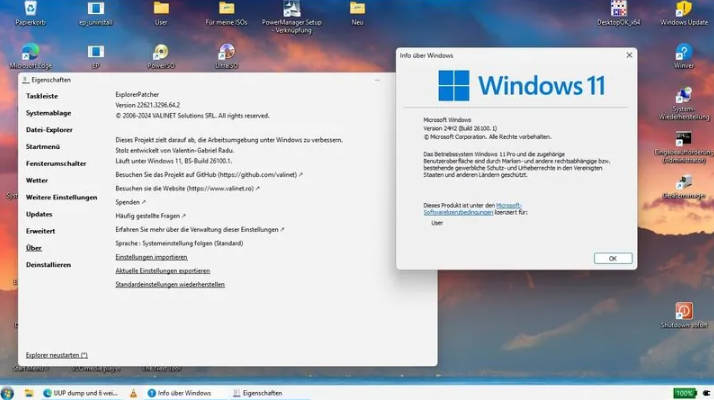Close the Info über Windows dialog

tap(629, 55)
